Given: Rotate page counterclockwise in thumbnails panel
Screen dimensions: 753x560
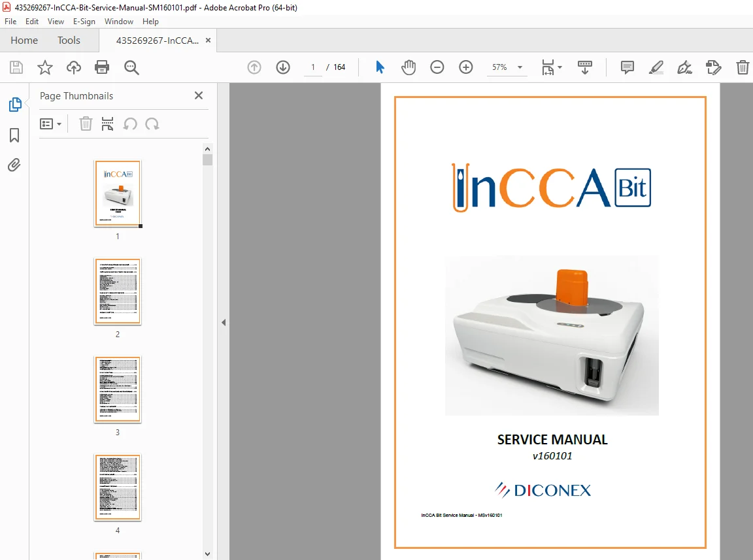Looking at the screenshot, I should pyautogui.click(x=130, y=124).
